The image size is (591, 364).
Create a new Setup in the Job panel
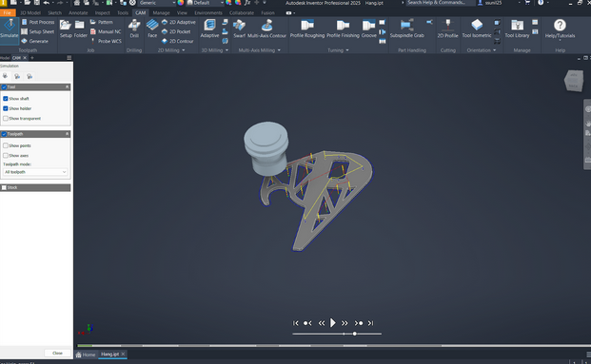click(x=66, y=29)
